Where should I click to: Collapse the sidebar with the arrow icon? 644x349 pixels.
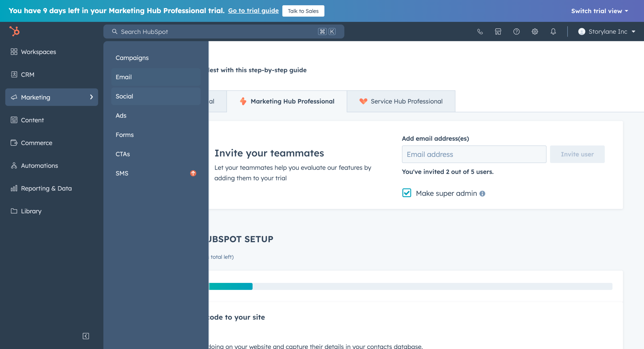[x=86, y=336]
